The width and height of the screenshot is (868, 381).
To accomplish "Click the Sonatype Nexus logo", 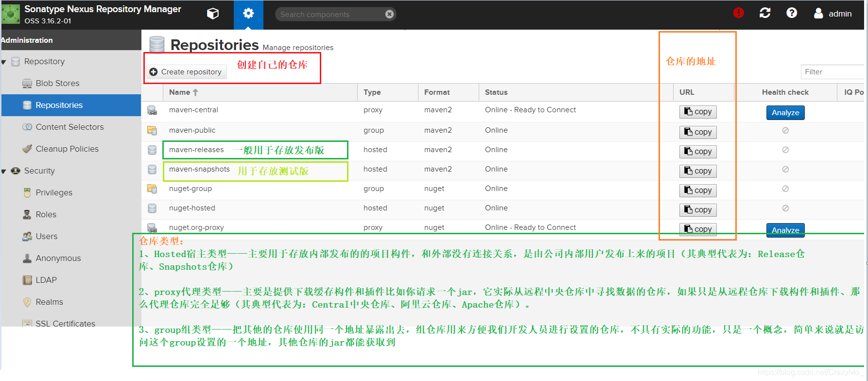I will click(10, 14).
